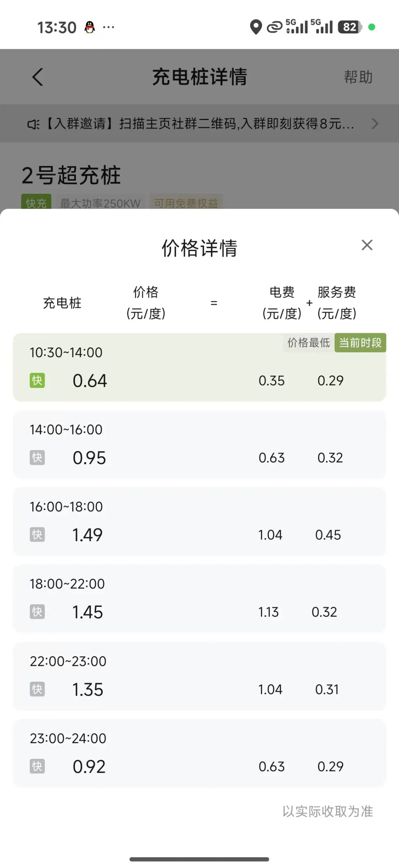Tap the announcement speaker icon
The image size is (399, 868).
[x=34, y=124]
